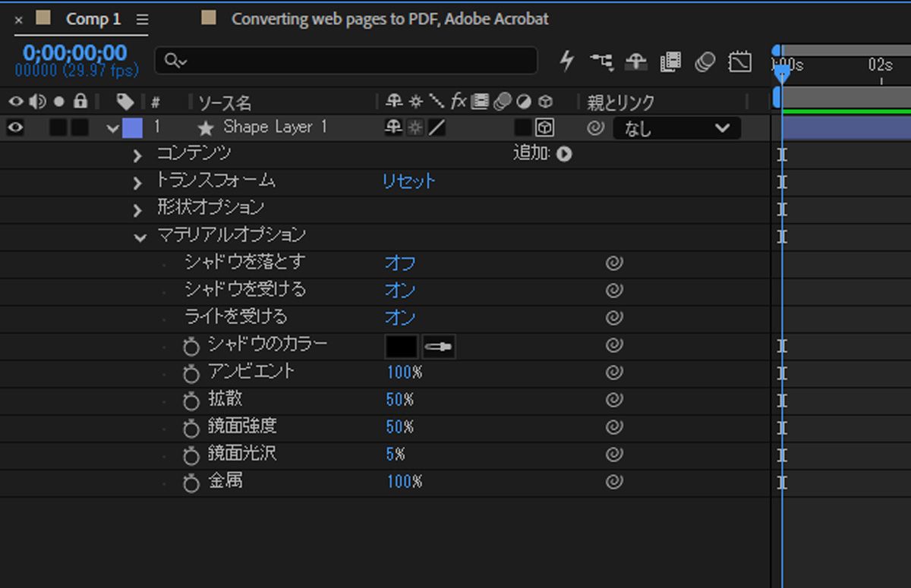Click the solo dot column header icon
Viewport: 911px width, 588px height.
coord(59,102)
